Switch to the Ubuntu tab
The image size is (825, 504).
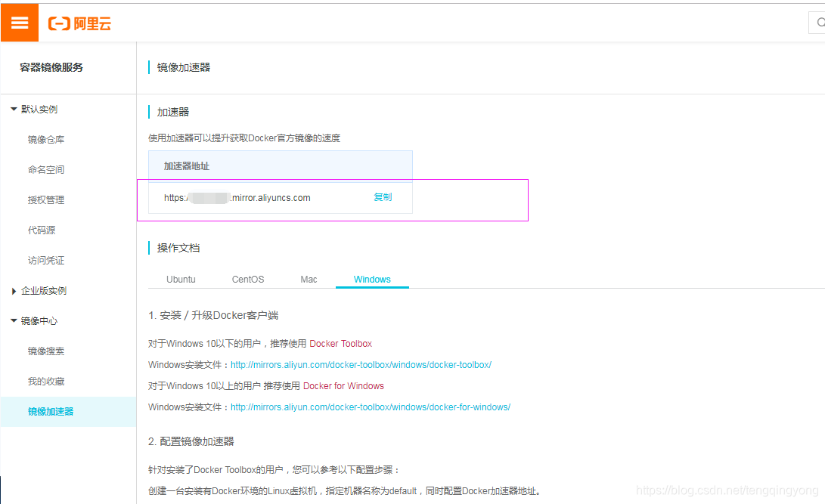pos(181,279)
